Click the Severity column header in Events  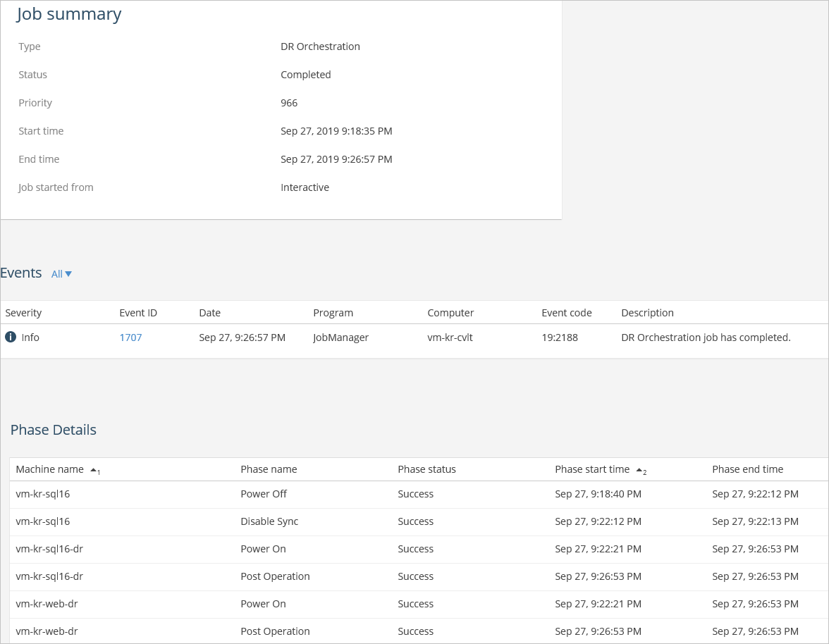pyautogui.click(x=23, y=313)
